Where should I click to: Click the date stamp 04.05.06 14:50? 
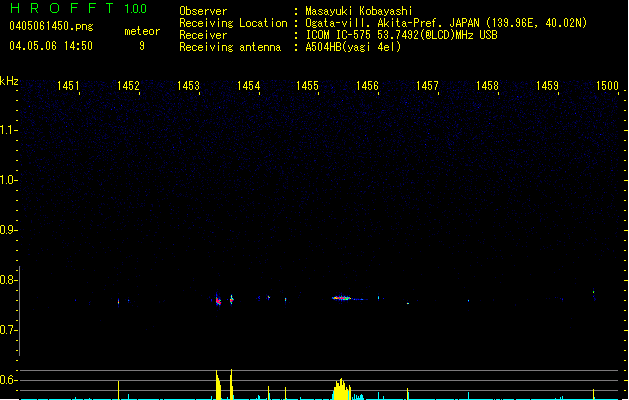click(x=51, y=46)
